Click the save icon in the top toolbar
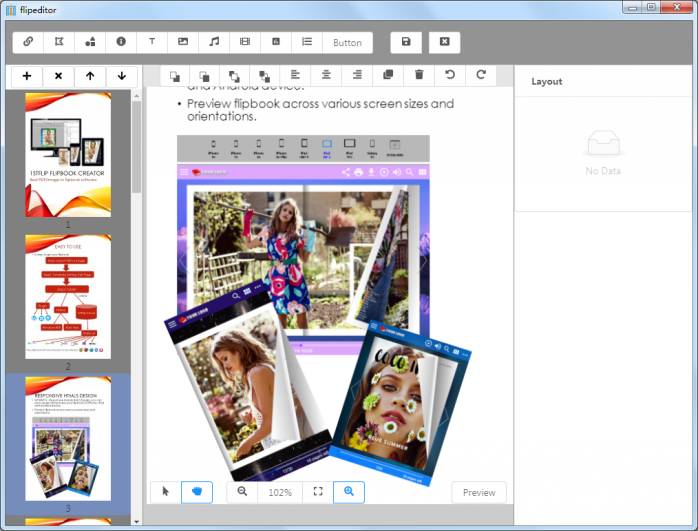This screenshot has width=698, height=531. click(406, 42)
